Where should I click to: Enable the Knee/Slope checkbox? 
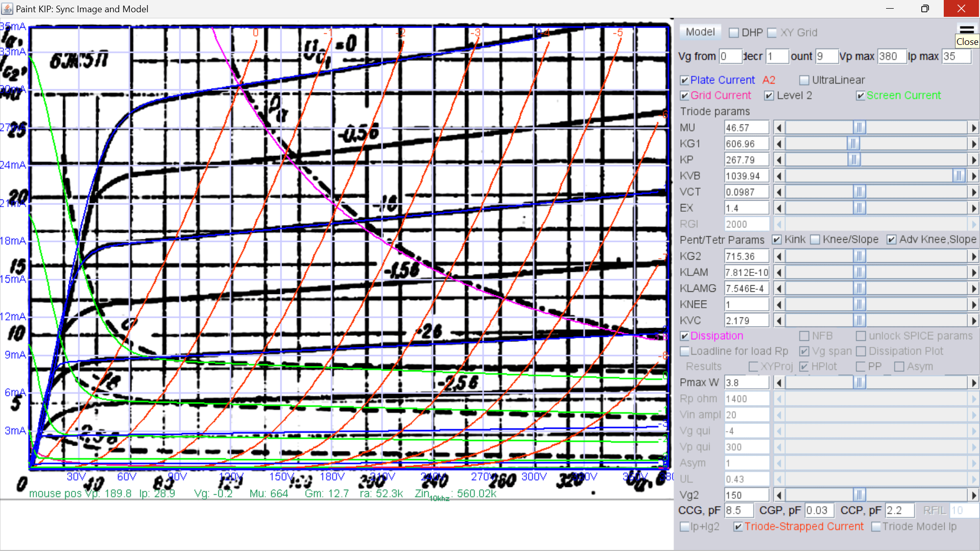coord(815,240)
